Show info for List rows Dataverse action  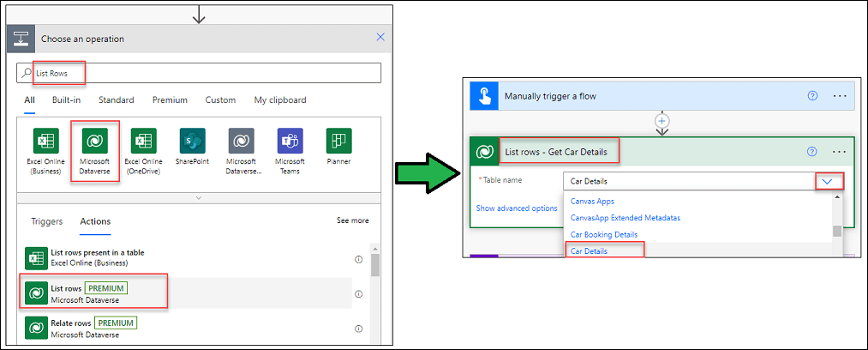pyautogui.click(x=358, y=294)
